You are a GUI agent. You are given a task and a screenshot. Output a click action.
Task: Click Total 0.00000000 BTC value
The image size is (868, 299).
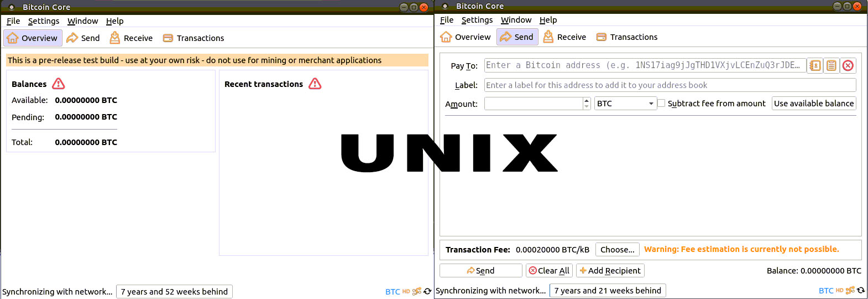pos(86,142)
